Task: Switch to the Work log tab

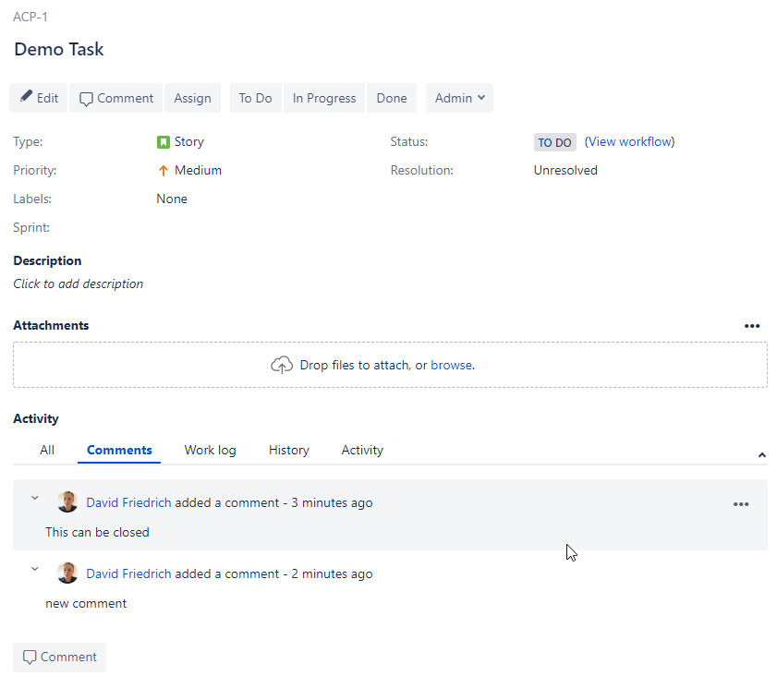Action: tap(210, 450)
